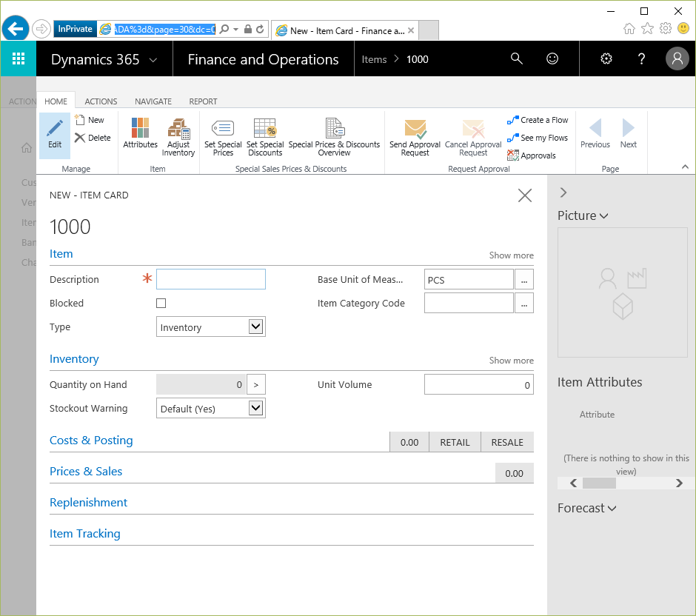The height and width of the screenshot is (616, 696).
Task: Expand the Forecast section
Action: point(612,509)
